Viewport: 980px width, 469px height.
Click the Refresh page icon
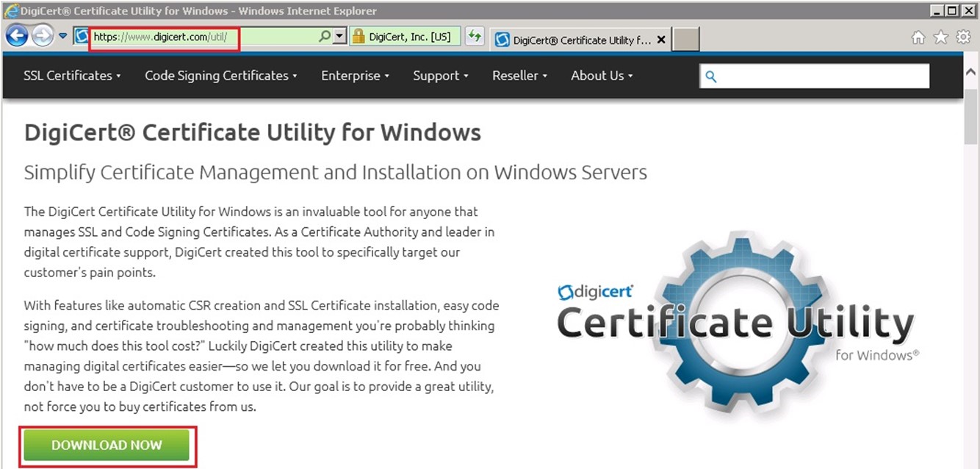point(475,36)
